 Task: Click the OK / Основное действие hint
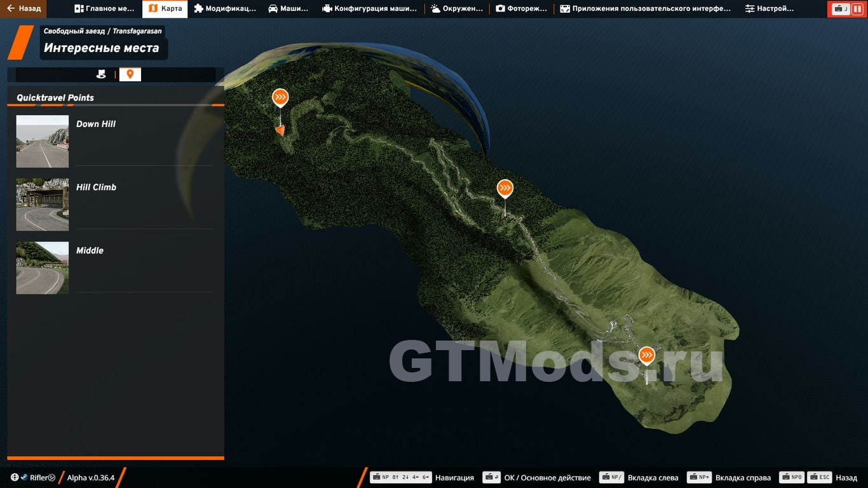(x=548, y=478)
